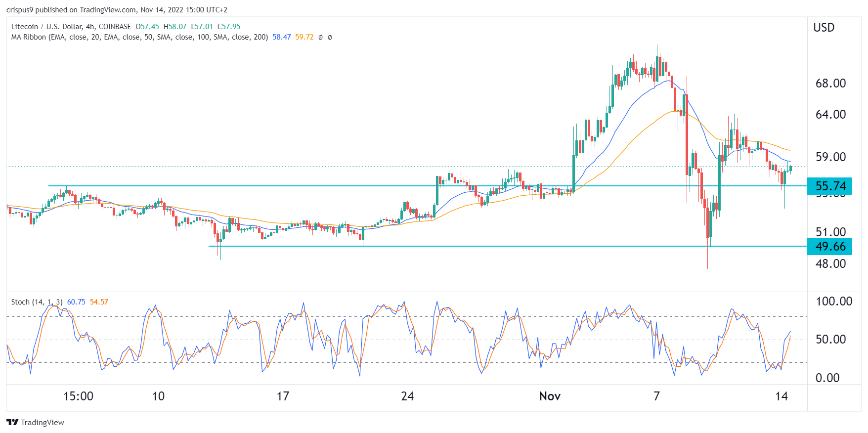Select the 55.74 price label

click(x=830, y=186)
